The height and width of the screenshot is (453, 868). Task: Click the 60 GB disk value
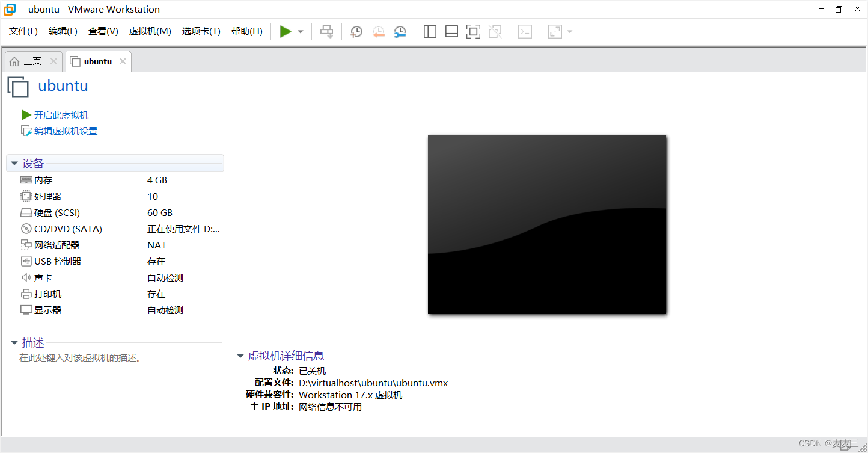160,213
